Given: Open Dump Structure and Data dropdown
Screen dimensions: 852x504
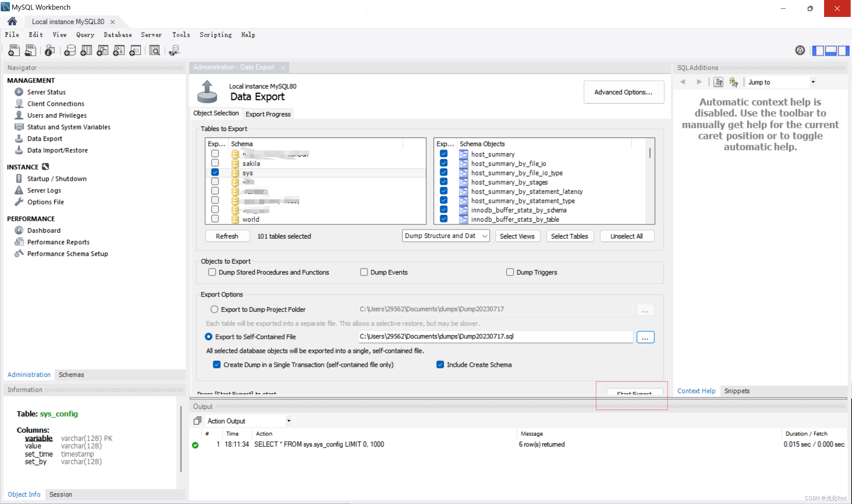Looking at the screenshot, I should 446,236.
